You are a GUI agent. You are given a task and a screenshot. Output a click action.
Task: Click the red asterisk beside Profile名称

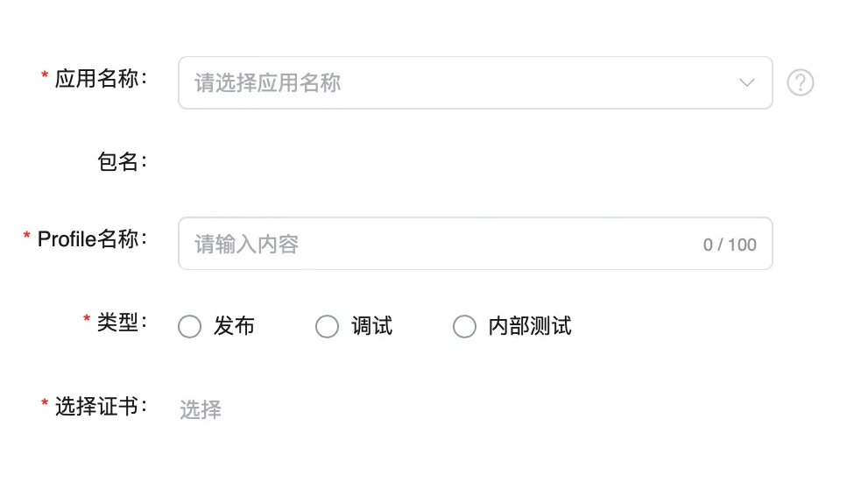pos(27,238)
